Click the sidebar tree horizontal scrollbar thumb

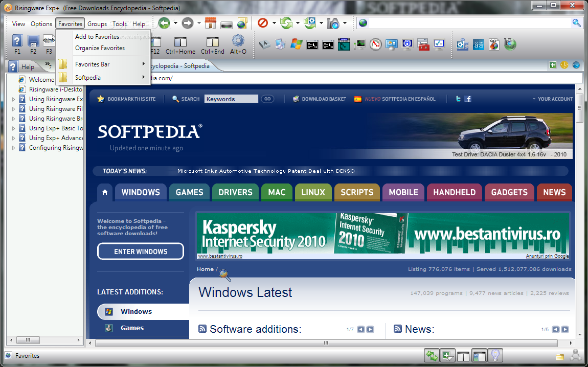(x=28, y=340)
